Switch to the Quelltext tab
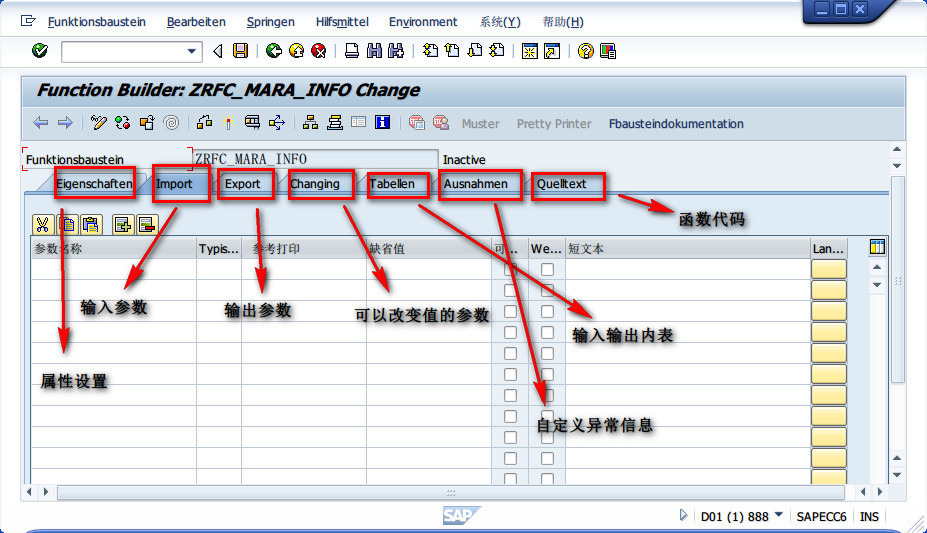The height and width of the screenshot is (533, 927). point(561,184)
